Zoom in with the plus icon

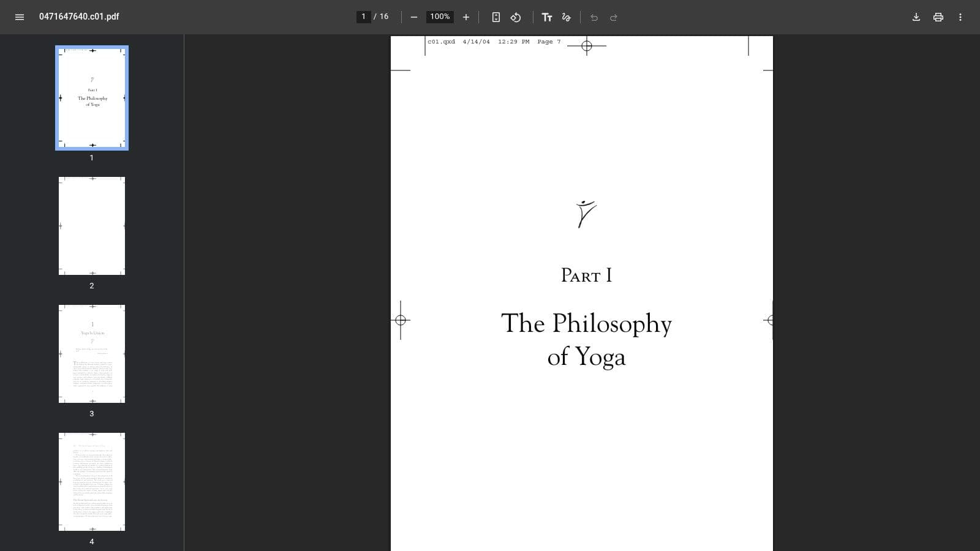click(466, 17)
